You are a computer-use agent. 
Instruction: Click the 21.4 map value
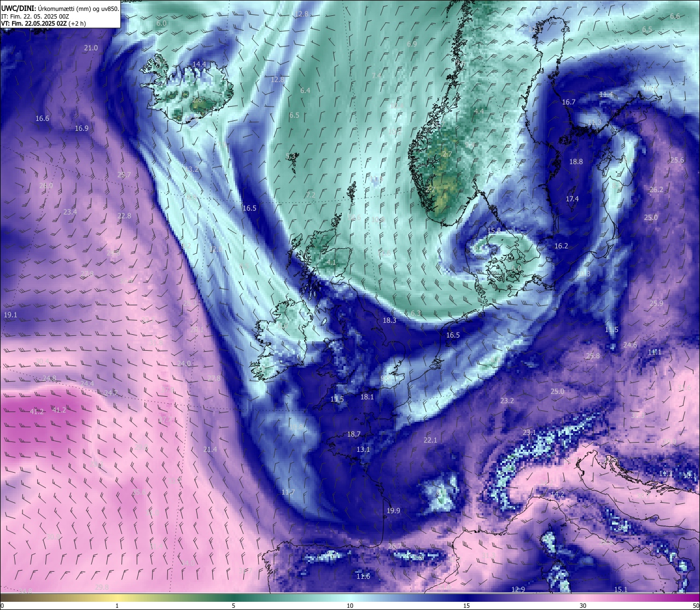(x=210, y=450)
